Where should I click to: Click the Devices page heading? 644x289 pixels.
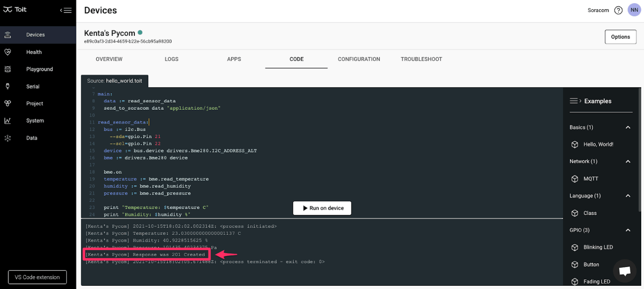100,10
